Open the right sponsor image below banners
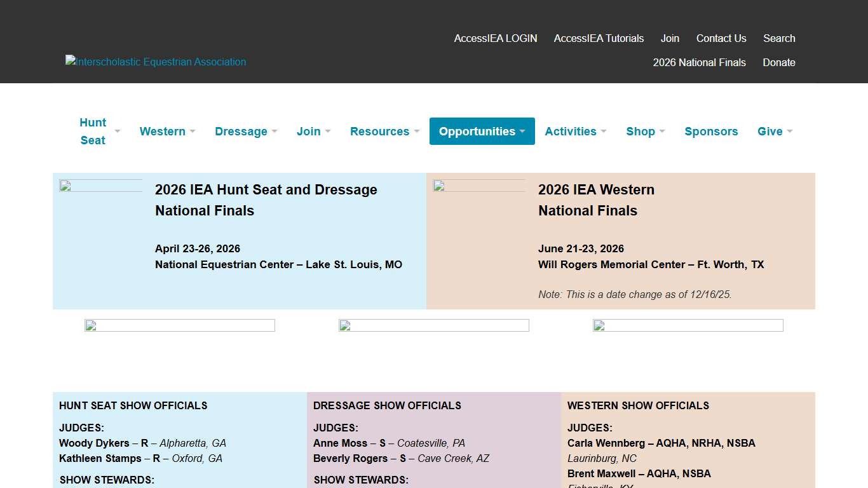The width and height of the screenshot is (868, 488). pyautogui.click(x=688, y=325)
